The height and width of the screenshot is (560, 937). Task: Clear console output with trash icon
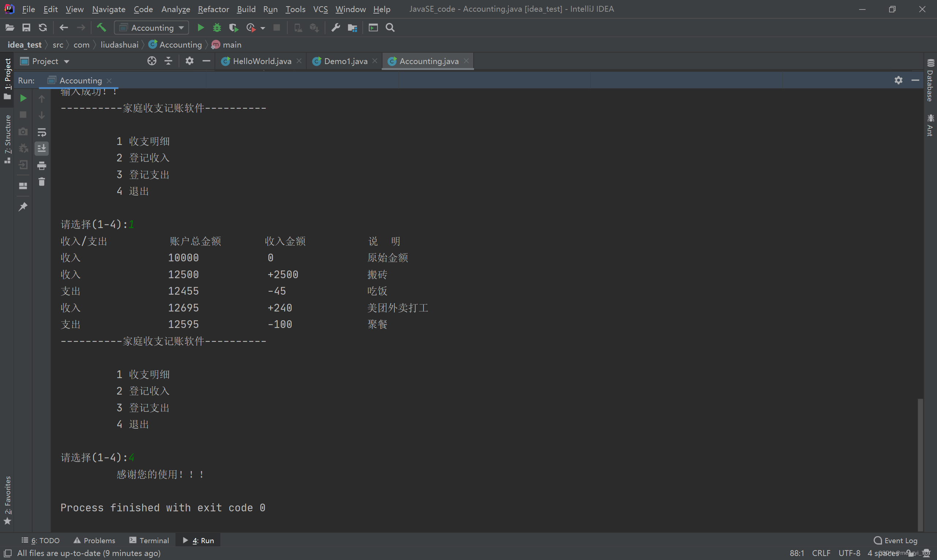coord(41,182)
